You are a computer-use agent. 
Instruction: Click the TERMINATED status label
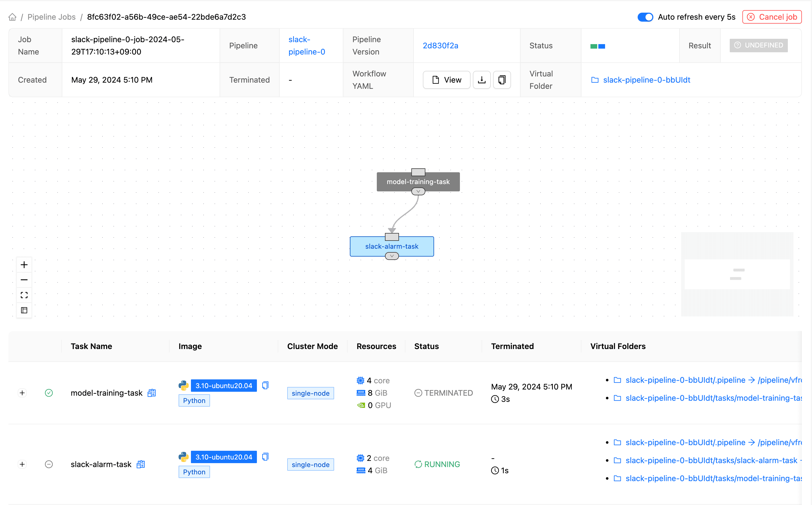pos(444,393)
